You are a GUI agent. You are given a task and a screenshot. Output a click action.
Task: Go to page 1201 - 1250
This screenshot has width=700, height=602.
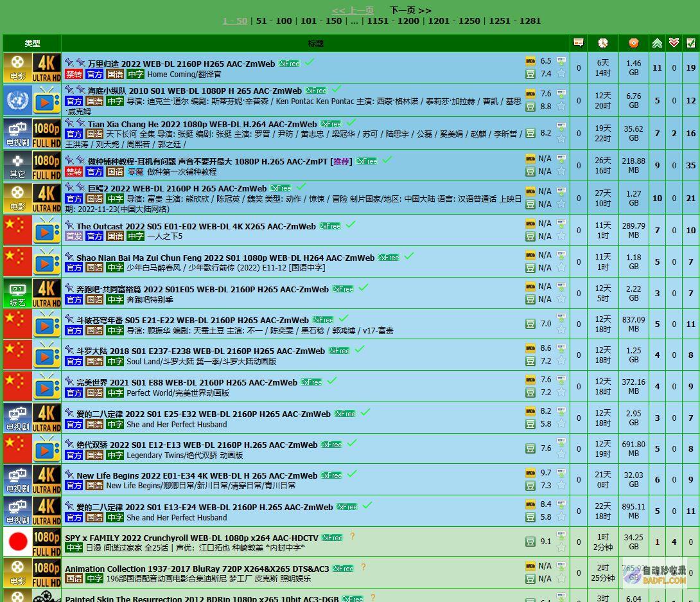click(454, 21)
